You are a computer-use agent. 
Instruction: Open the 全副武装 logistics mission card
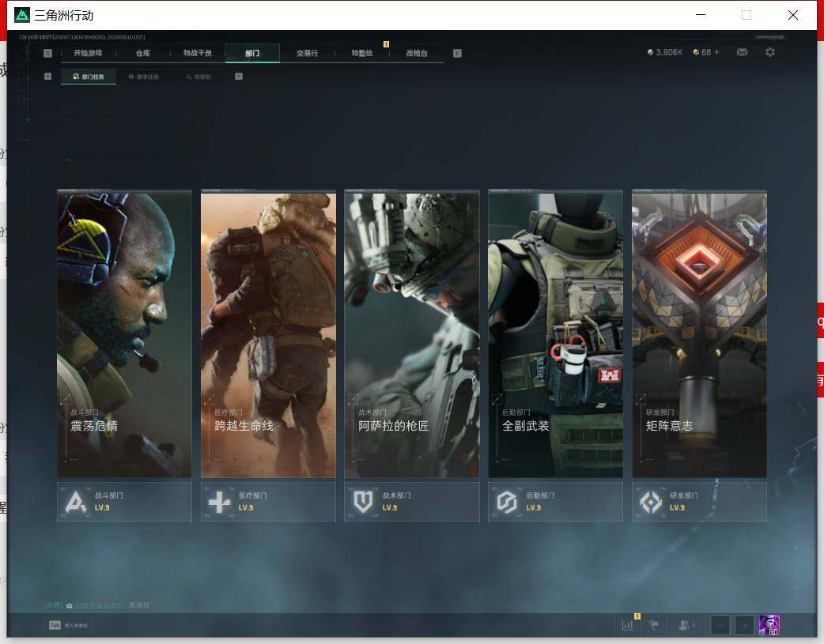[555, 334]
